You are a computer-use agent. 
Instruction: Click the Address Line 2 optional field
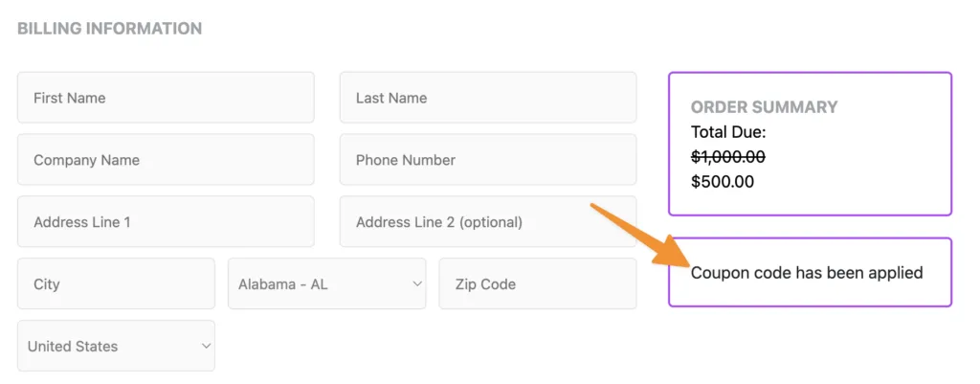(x=487, y=222)
